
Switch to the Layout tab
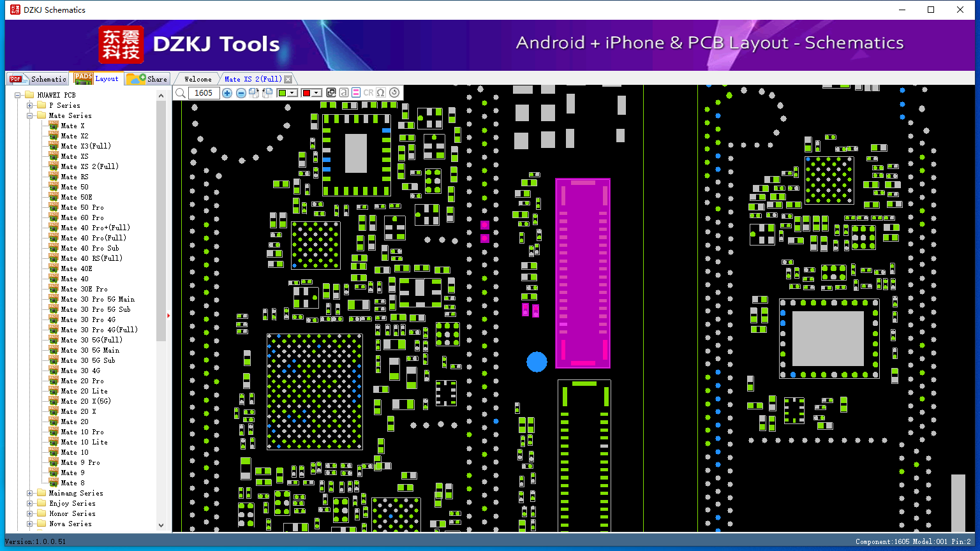click(97, 78)
